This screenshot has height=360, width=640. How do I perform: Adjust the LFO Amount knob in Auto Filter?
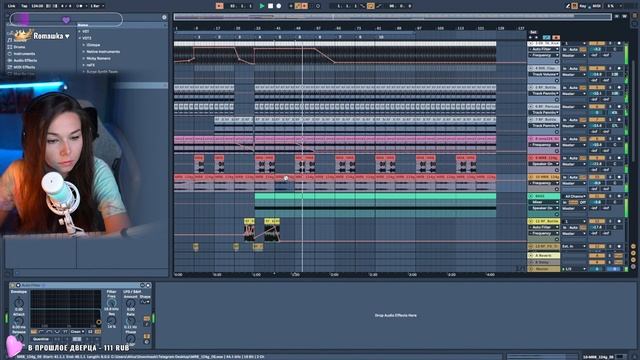click(130, 303)
